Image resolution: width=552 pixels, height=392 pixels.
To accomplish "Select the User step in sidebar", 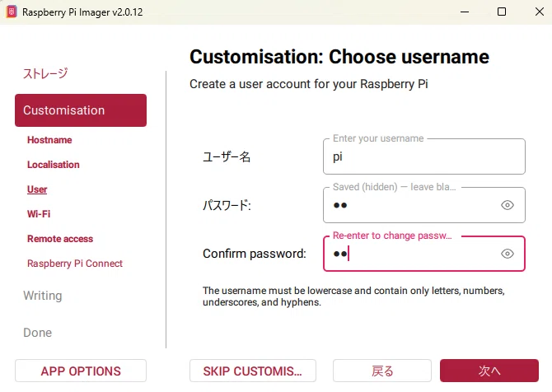I will tap(37, 189).
